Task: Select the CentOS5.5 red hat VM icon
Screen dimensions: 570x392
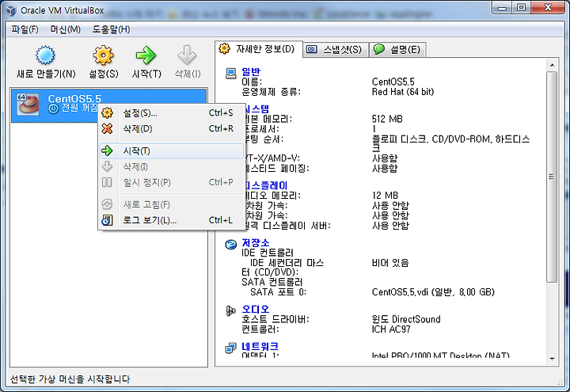Action: pyautogui.click(x=28, y=105)
